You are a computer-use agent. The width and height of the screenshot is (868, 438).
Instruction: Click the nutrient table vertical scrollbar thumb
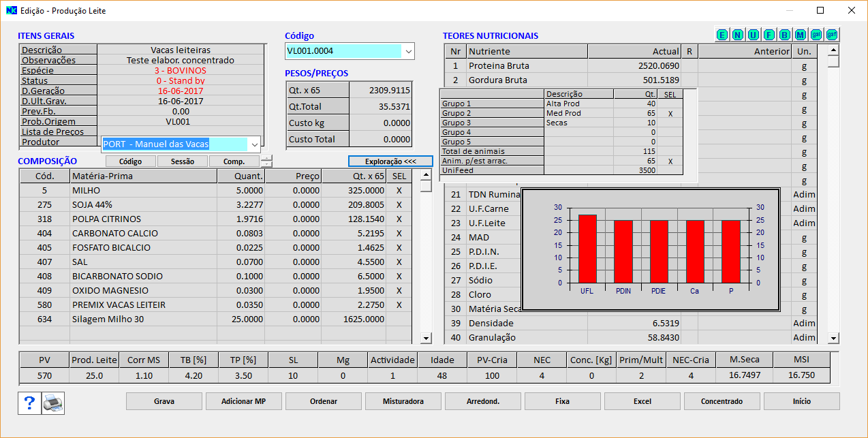(833, 61)
